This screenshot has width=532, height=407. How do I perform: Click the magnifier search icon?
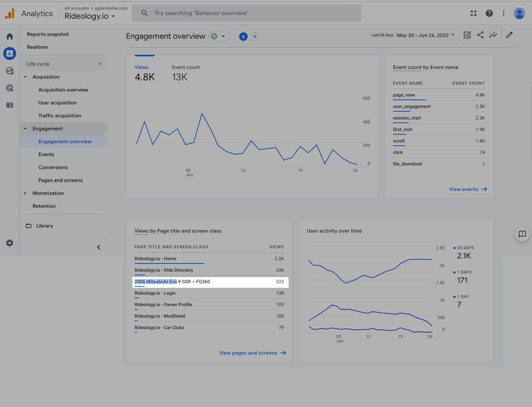144,13
